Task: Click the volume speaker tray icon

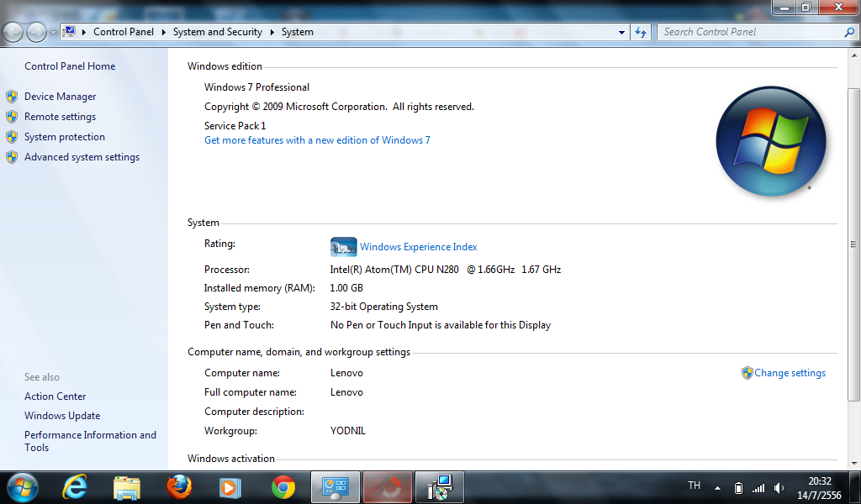Action: [x=779, y=487]
